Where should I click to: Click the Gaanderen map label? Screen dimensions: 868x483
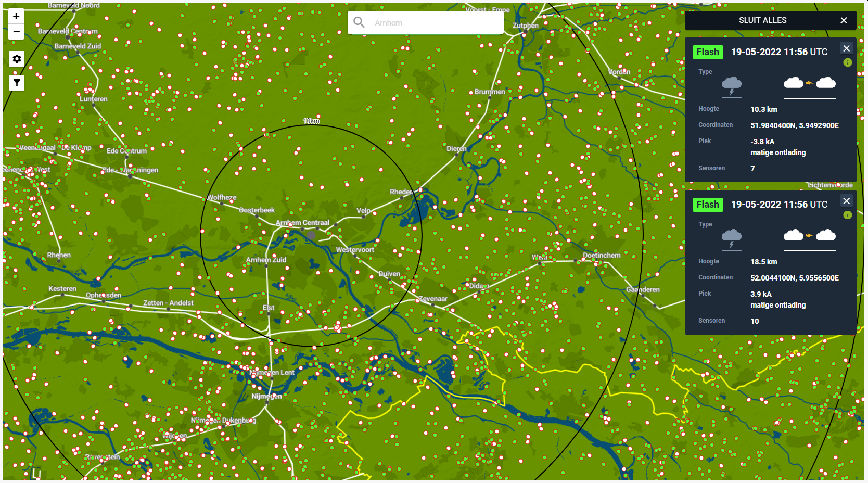643,290
